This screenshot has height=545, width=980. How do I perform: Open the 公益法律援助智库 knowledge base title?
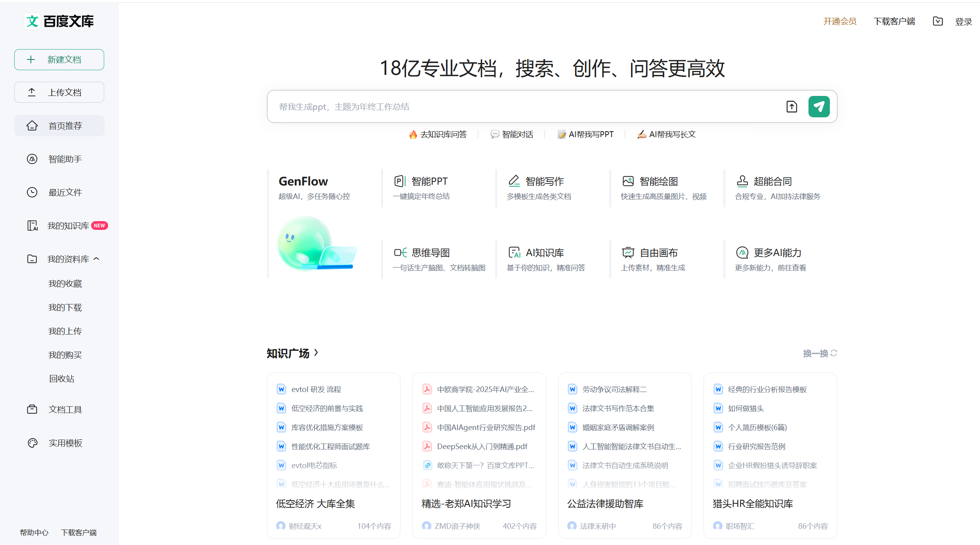tap(605, 503)
